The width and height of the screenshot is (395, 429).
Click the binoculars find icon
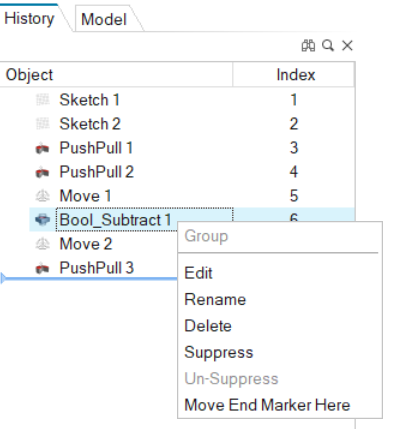click(308, 46)
